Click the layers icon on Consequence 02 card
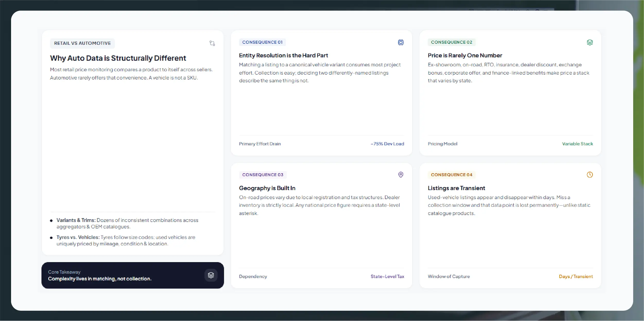 (590, 42)
